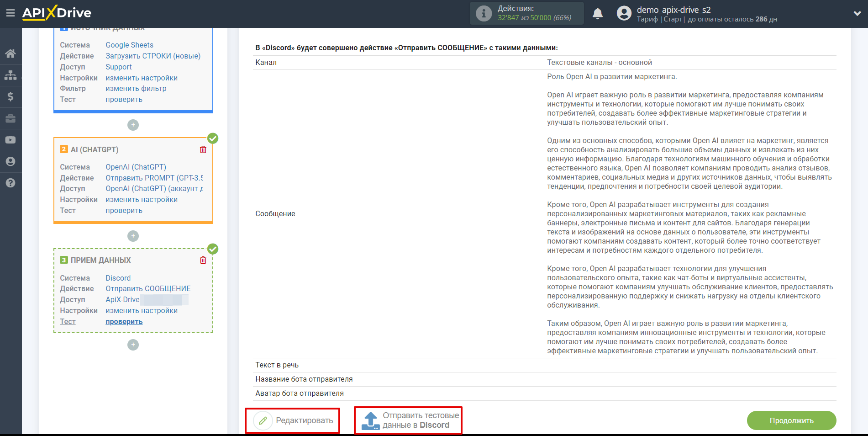
Task: Click проверить in data source block
Action: coord(124,99)
